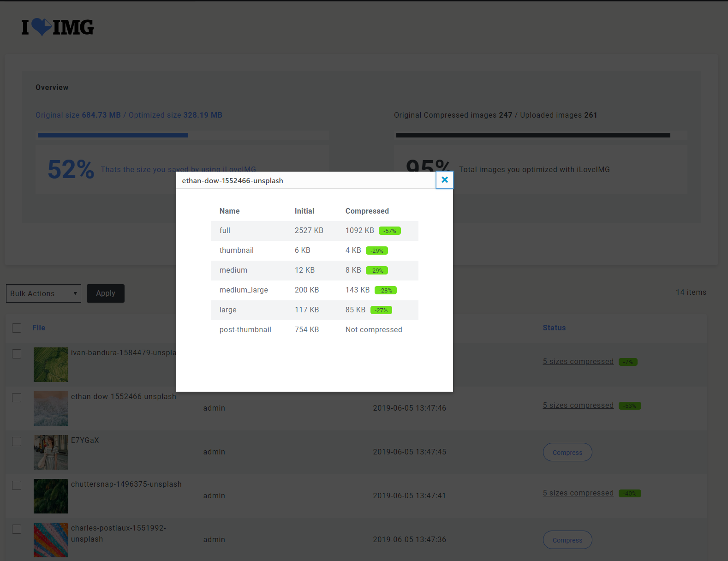Open the E7YGaX photo thumbnail
This screenshot has width=728, height=561.
tap(51, 452)
